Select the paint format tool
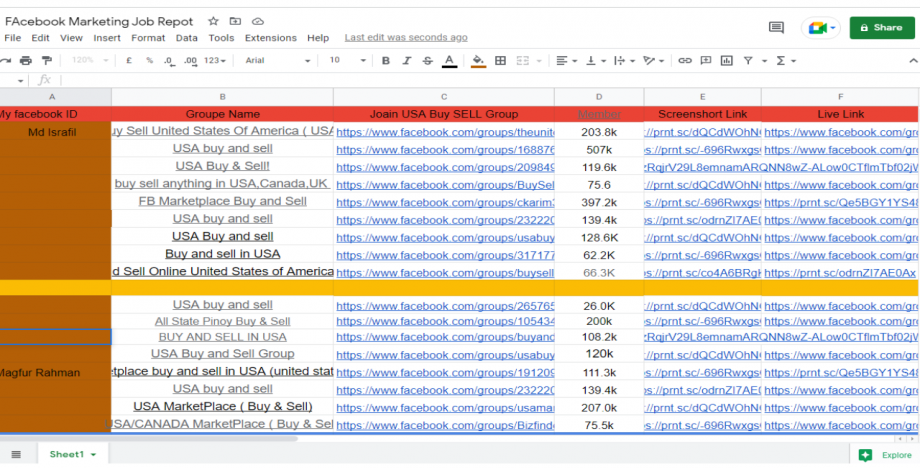Image resolution: width=920 pixels, height=468 pixels. (x=47, y=61)
